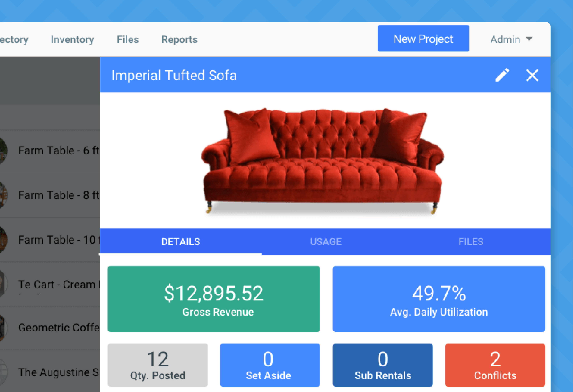
Task: Open the Files menu in the navbar
Action: (x=128, y=39)
